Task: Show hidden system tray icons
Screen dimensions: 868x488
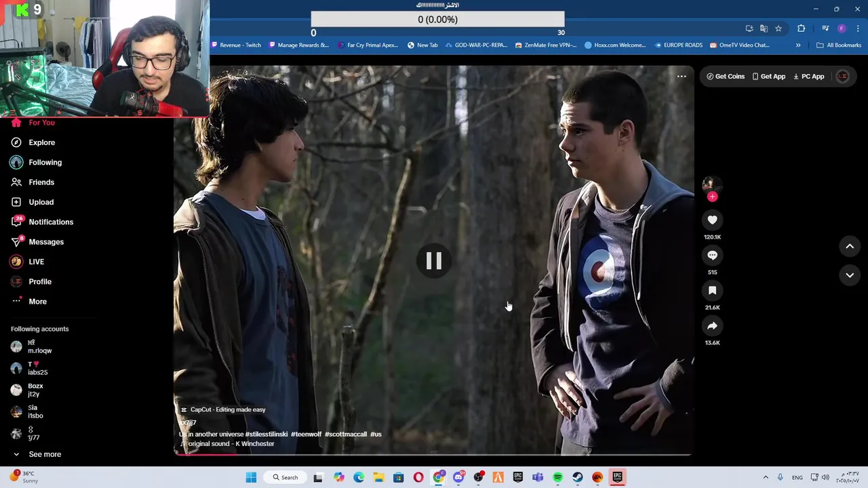Action: [x=766, y=477]
